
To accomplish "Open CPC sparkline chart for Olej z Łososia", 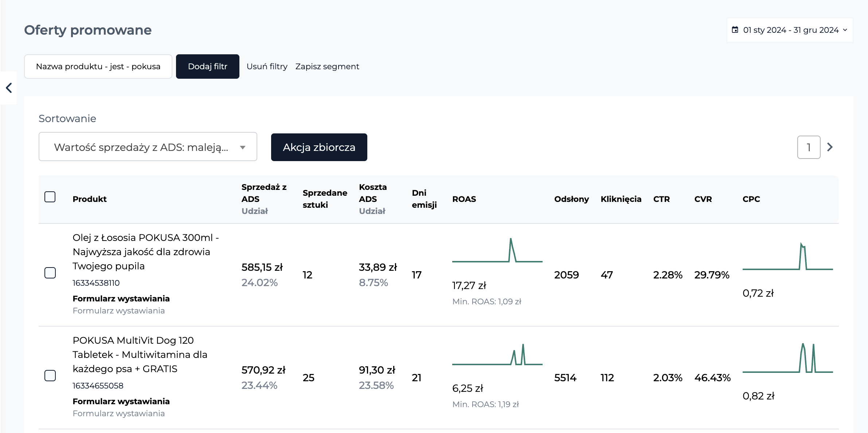I will pos(787,256).
